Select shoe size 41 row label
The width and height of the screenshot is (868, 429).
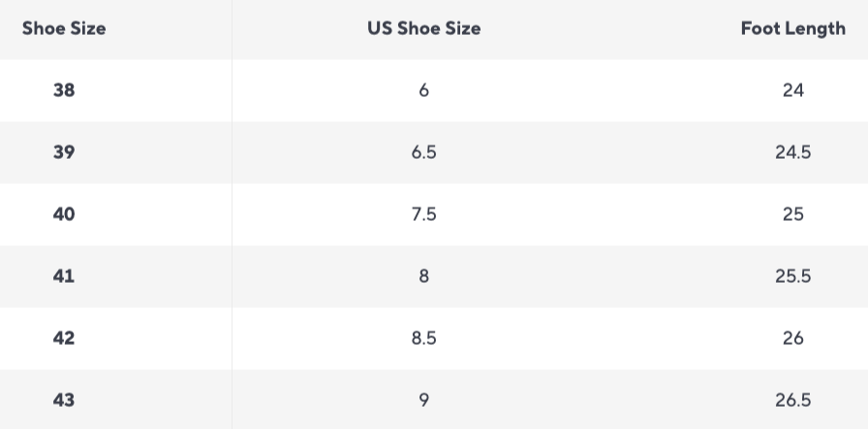click(x=64, y=276)
